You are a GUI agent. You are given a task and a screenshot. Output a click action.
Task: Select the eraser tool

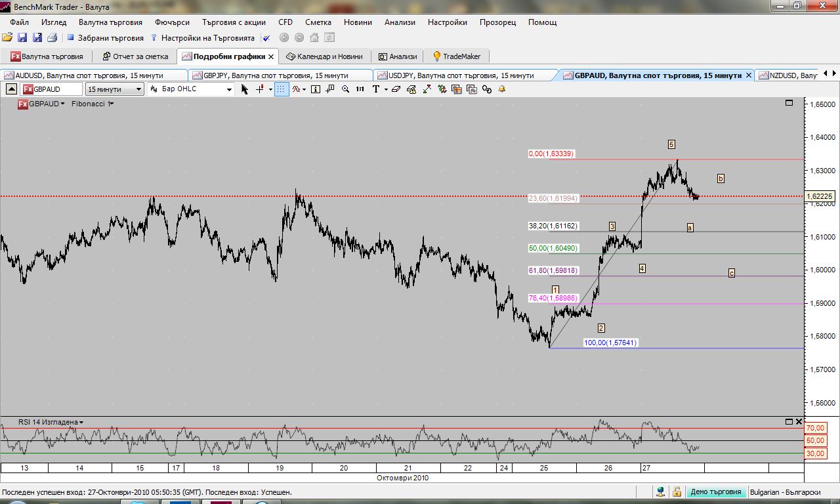tap(396, 89)
